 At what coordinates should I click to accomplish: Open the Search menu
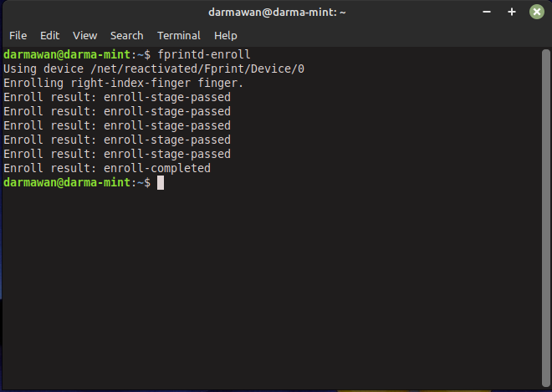(x=127, y=36)
